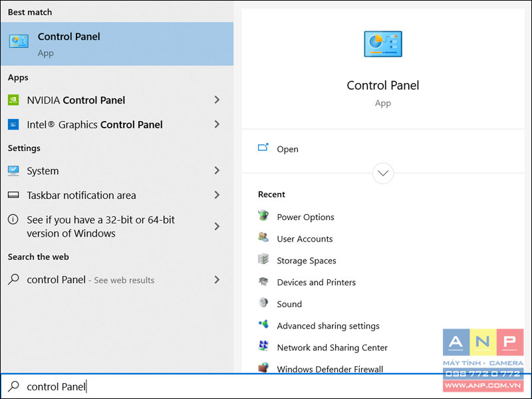This screenshot has width=532, height=399.
Task: Click the Power Options icon
Action: [x=263, y=215]
